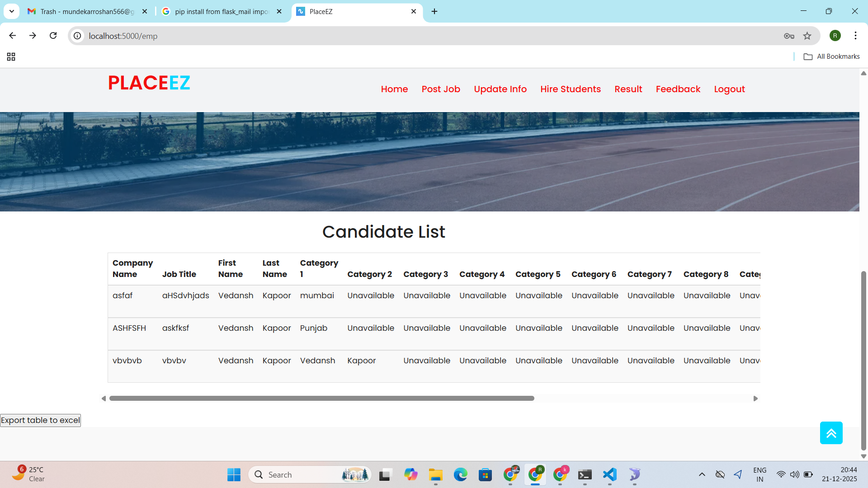Open the green R Chrome profile avatar
This screenshot has height=488, width=868.
pyautogui.click(x=835, y=36)
